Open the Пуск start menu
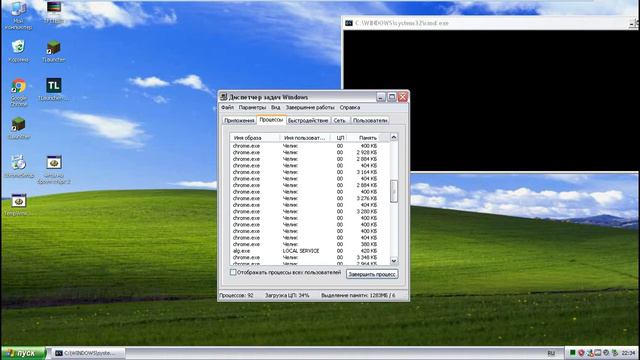Viewport: 640px width, 360px height. pos(23,353)
